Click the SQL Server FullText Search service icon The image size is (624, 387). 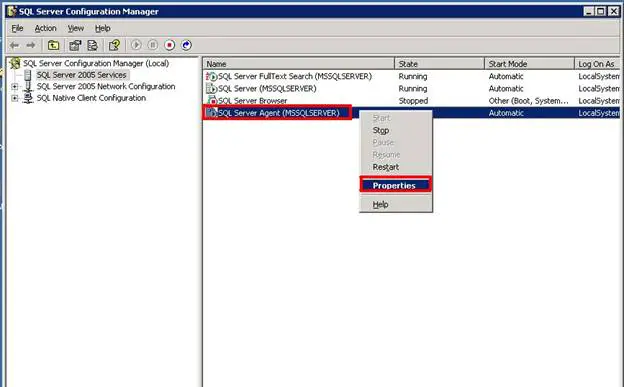pyautogui.click(x=212, y=76)
